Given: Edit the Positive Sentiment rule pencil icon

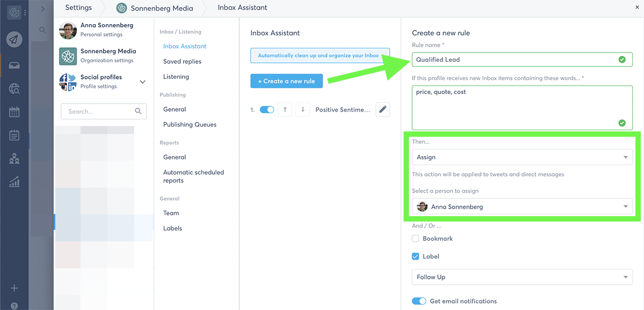Looking at the screenshot, I should coord(383,109).
